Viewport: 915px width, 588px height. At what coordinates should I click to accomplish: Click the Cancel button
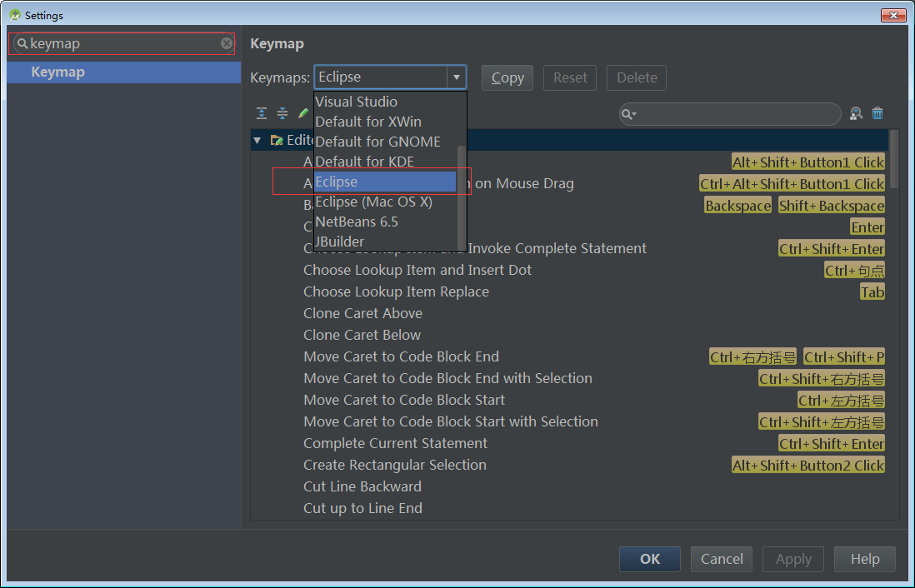point(722,559)
